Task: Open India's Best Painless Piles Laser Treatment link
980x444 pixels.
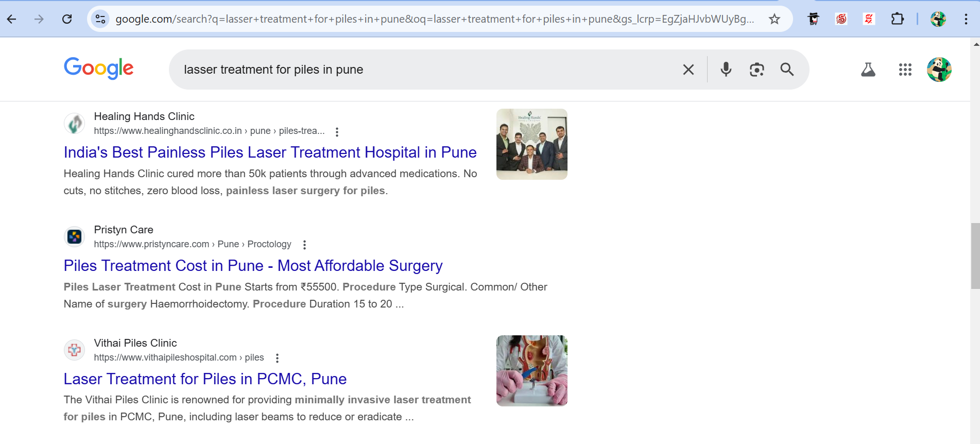Action: pyautogui.click(x=270, y=152)
